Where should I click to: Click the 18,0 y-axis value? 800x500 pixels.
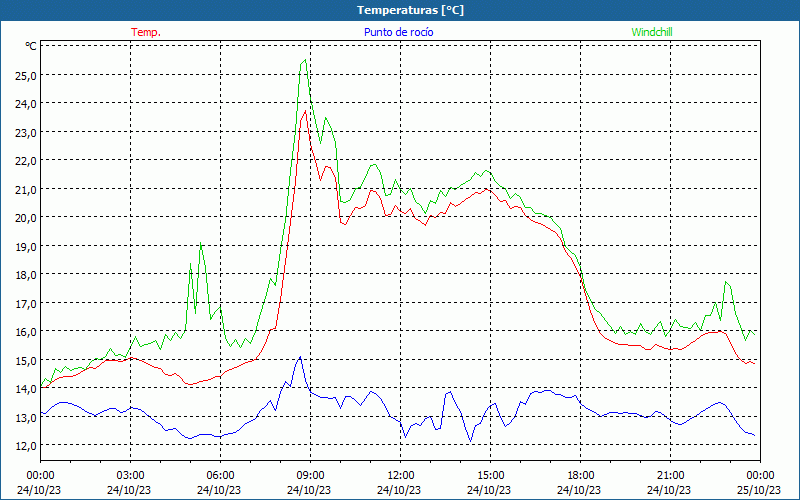tap(26, 274)
